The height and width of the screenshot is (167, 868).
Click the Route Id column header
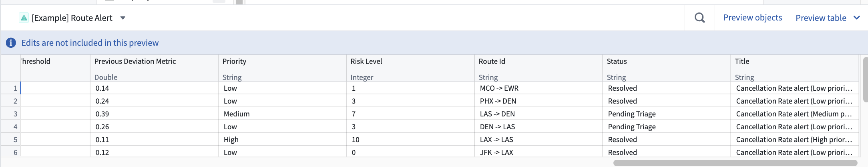coord(492,61)
